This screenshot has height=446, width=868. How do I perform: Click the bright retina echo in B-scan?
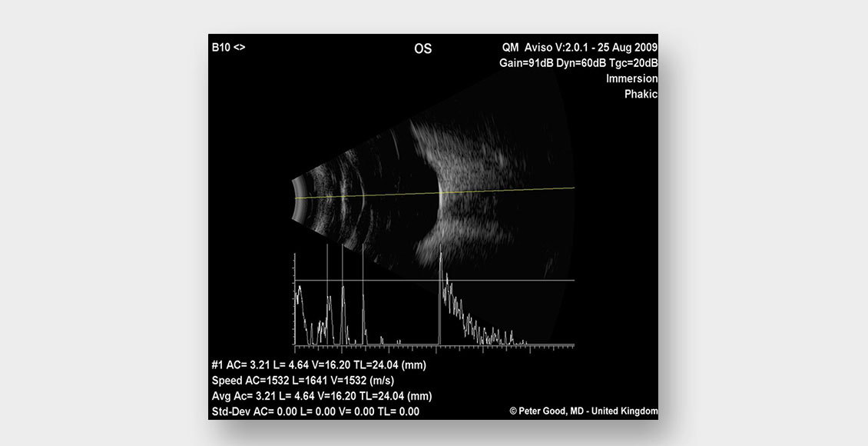(x=440, y=194)
